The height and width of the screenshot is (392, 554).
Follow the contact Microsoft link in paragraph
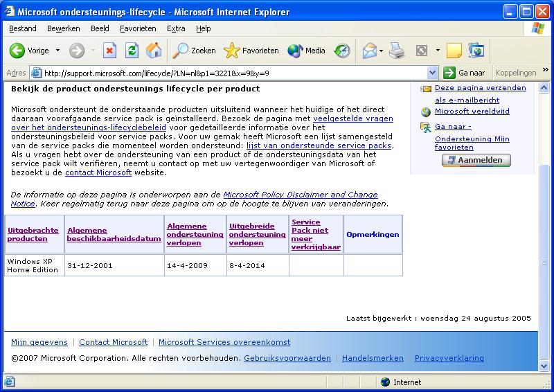coord(98,172)
